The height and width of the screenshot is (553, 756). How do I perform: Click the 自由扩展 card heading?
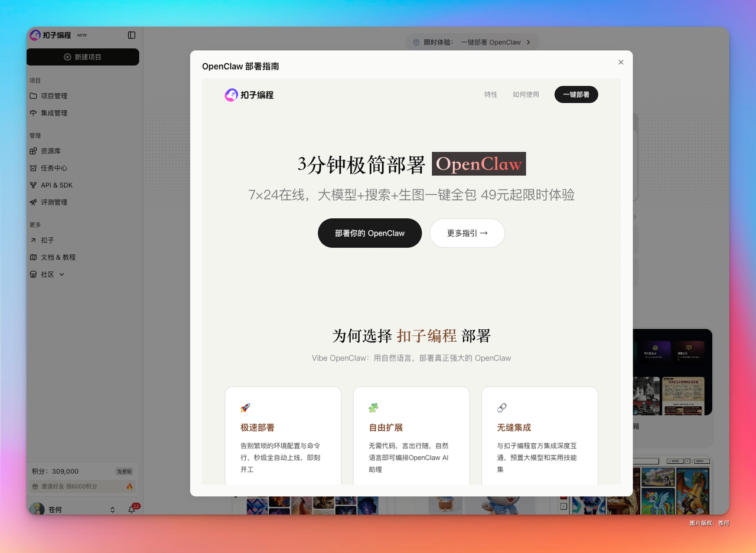pos(386,427)
